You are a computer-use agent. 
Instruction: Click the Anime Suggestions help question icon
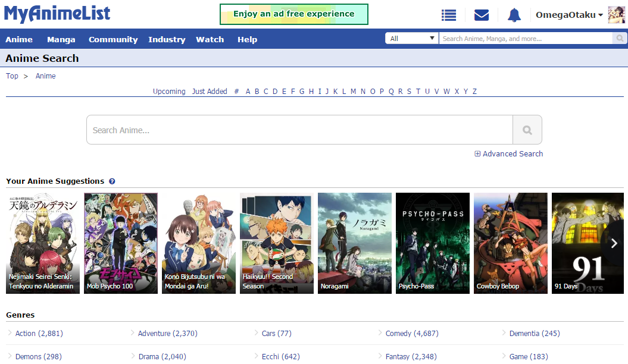[x=112, y=181]
